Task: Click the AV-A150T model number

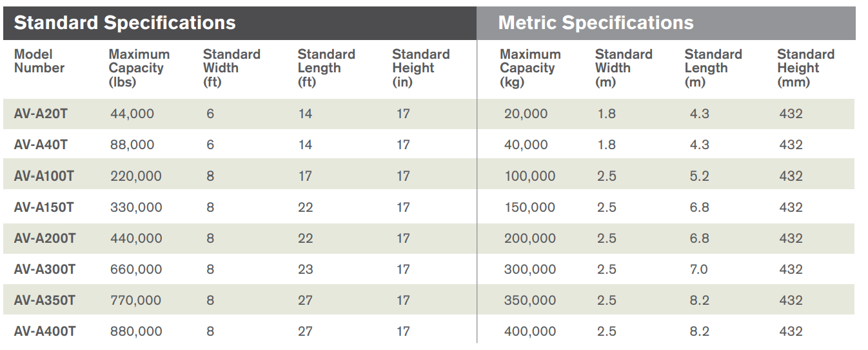Action: pos(44,207)
